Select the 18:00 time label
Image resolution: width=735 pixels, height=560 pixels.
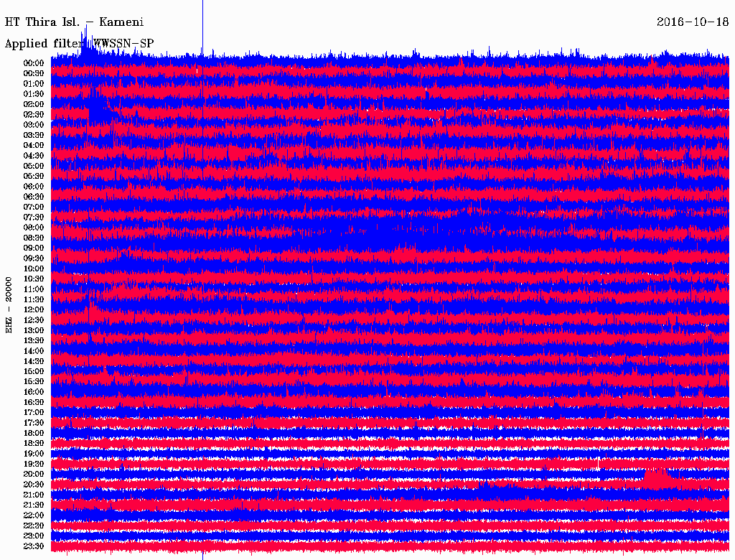coord(34,434)
